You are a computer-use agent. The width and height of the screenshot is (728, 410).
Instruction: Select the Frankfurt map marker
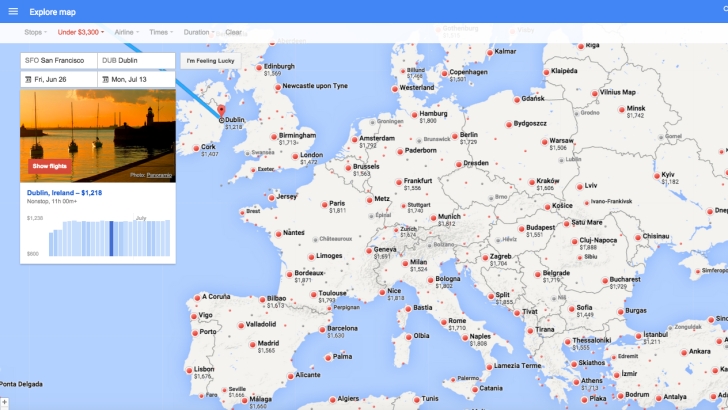pos(399,182)
